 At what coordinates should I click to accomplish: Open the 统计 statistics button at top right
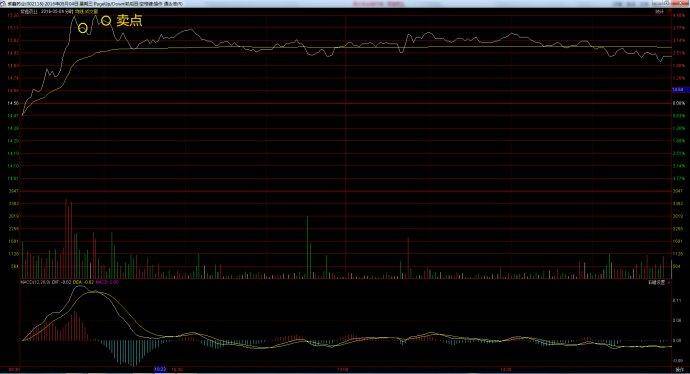659,12
